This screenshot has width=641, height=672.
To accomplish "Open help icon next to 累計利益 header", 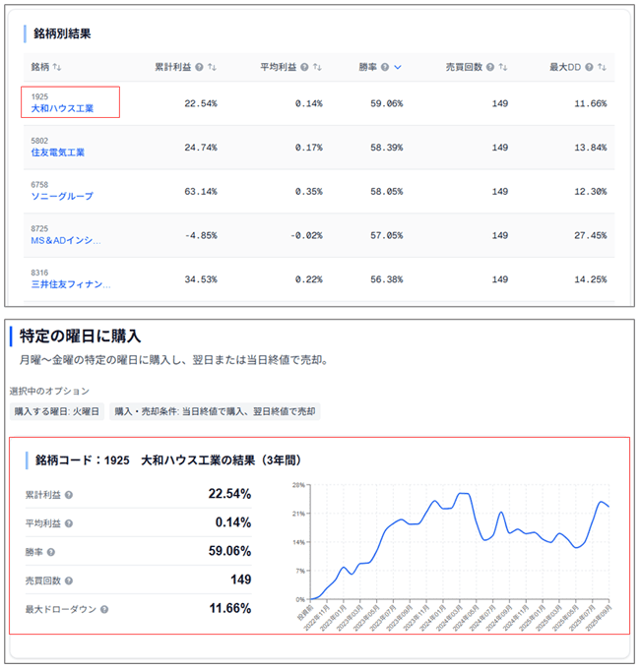I will (199, 67).
